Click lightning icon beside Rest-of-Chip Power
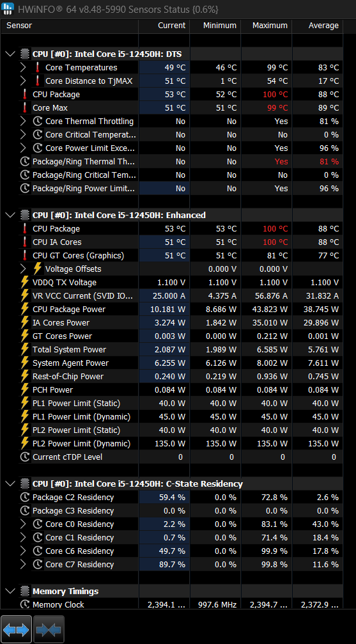The image size is (356, 644). tap(25, 377)
